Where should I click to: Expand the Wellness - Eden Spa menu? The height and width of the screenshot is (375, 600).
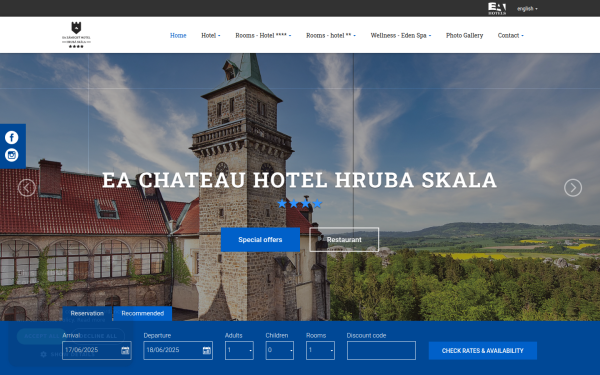coord(401,35)
